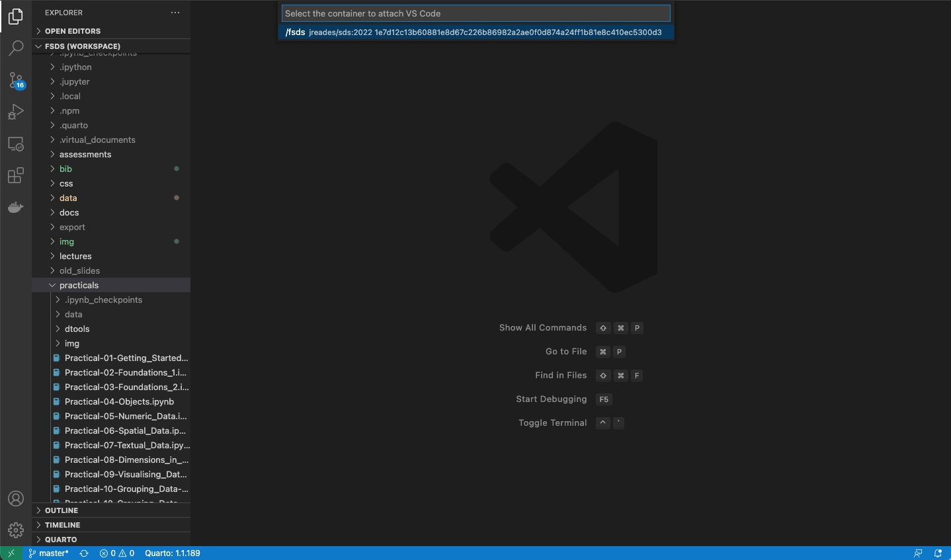Click the Practical-04-Objects.ipynb file icon

click(57, 402)
